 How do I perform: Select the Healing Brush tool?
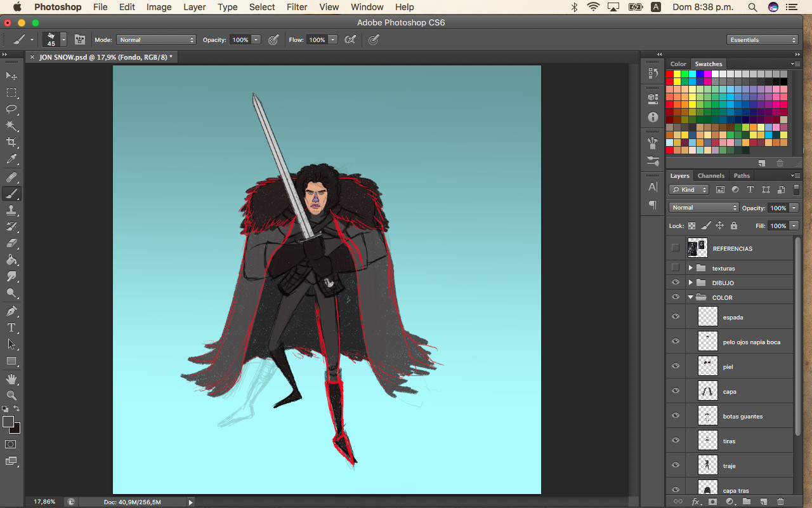click(x=11, y=177)
